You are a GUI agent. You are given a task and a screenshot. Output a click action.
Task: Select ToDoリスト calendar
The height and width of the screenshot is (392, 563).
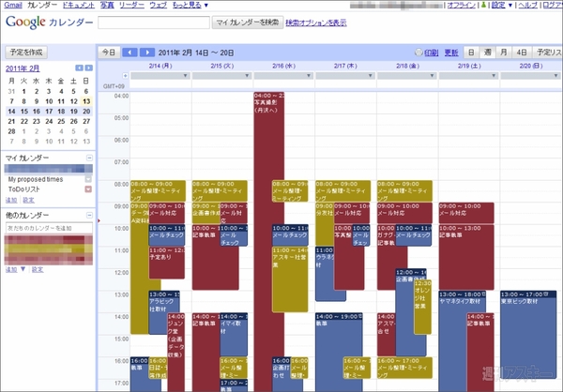[x=23, y=189]
